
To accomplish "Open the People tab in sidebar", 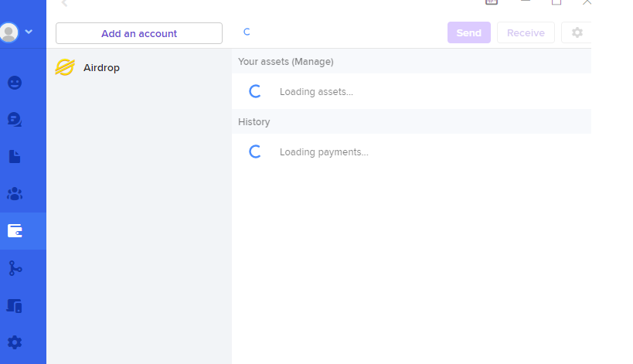I will point(15,83).
